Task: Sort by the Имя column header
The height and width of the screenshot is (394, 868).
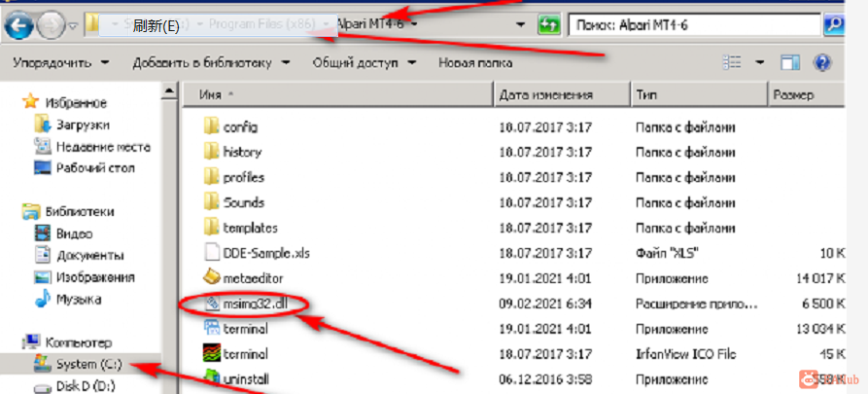Action: click(337, 94)
